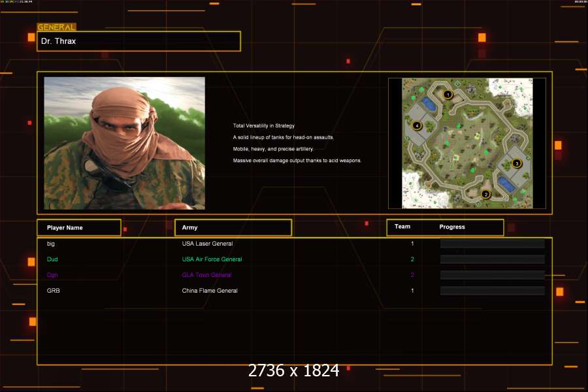This screenshot has width=588, height=392.
Task: Click team number for player GRB
Action: pos(412,291)
